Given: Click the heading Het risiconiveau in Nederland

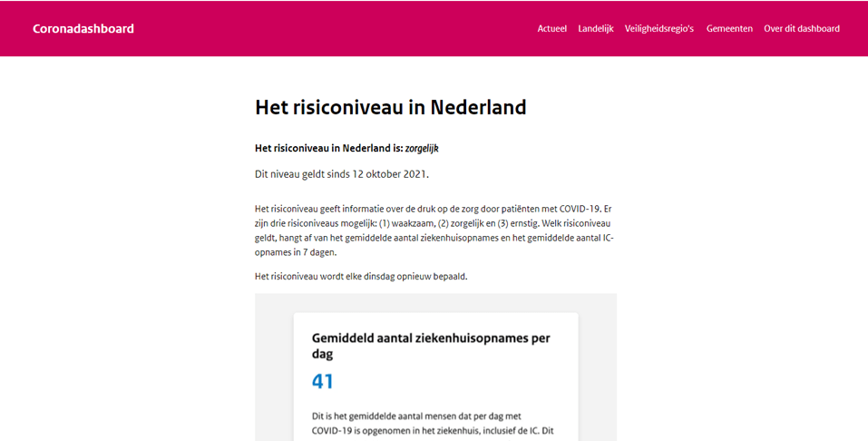Looking at the screenshot, I should click(390, 107).
